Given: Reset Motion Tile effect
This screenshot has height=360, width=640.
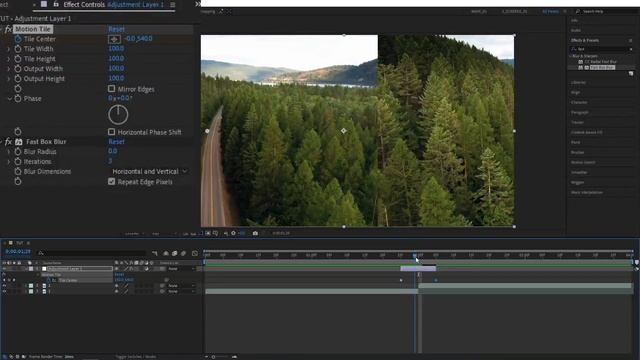Looking at the screenshot, I should 116,29.
